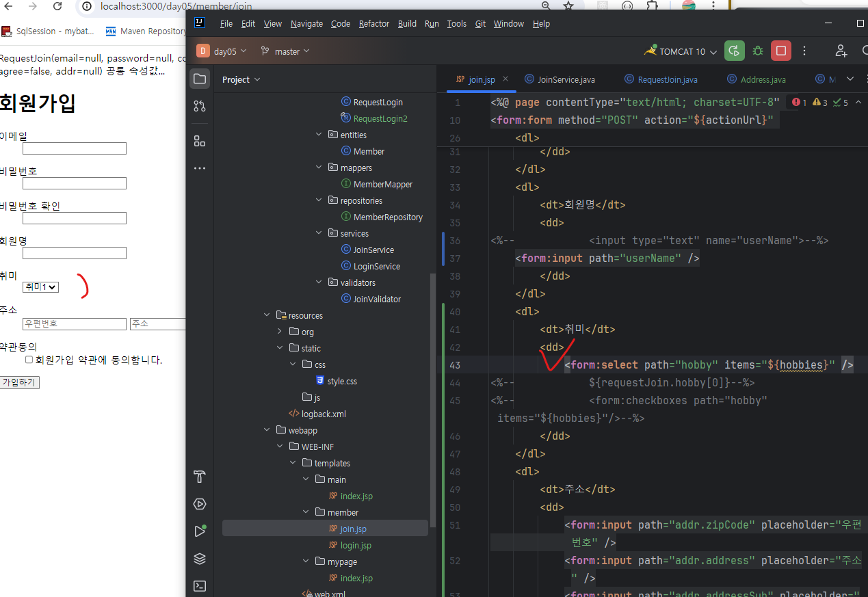Open the layered stack tool window icon
The height and width of the screenshot is (597, 868).
pyautogui.click(x=199, y=559)
